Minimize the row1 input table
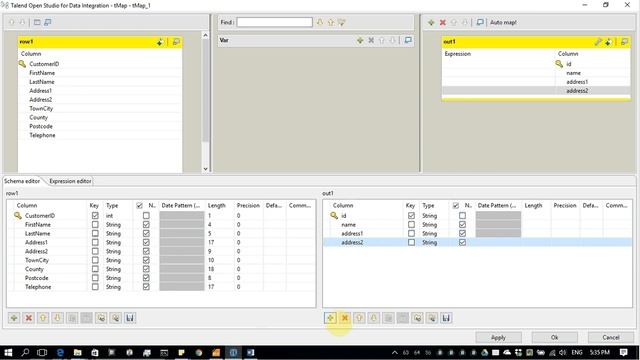The image size is (640, 360). click(x=176, y=42)
